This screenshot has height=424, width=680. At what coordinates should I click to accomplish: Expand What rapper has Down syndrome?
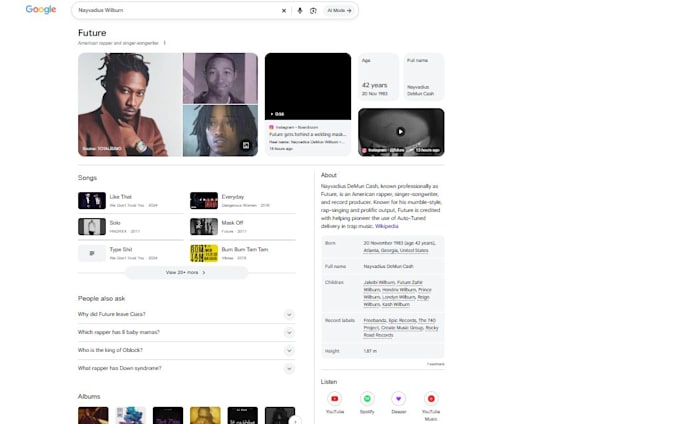186,369
